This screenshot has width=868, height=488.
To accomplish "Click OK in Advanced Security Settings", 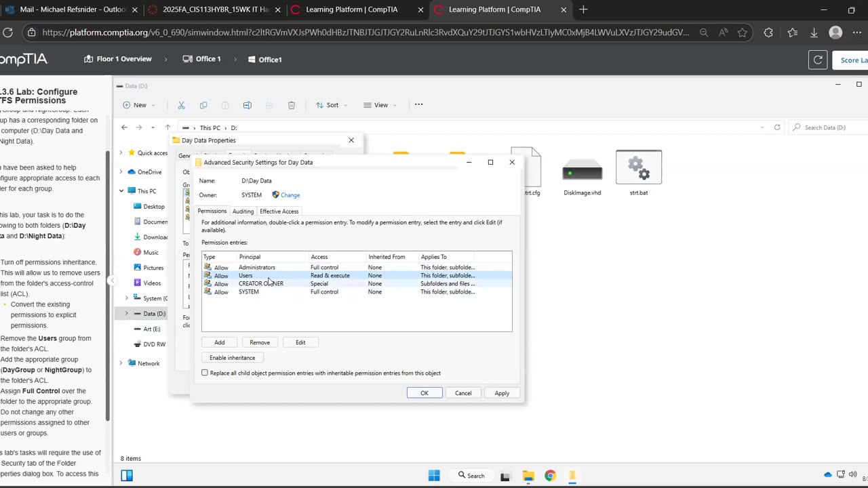I will click(x=425, y=393).
